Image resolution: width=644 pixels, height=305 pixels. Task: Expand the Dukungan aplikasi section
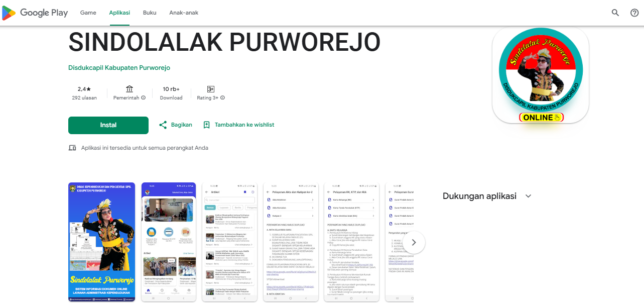click(x=528, y=196)
